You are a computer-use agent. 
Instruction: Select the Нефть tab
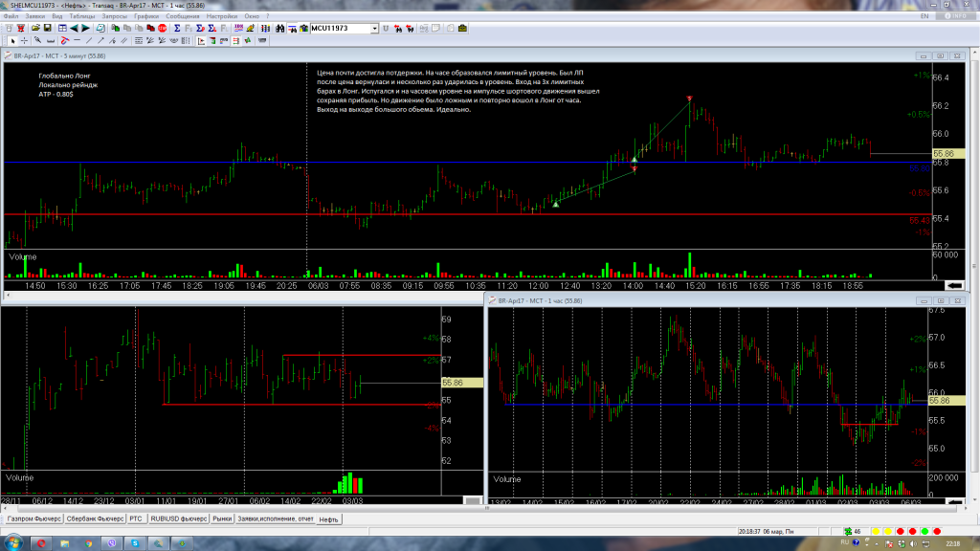tap(328, 519)
